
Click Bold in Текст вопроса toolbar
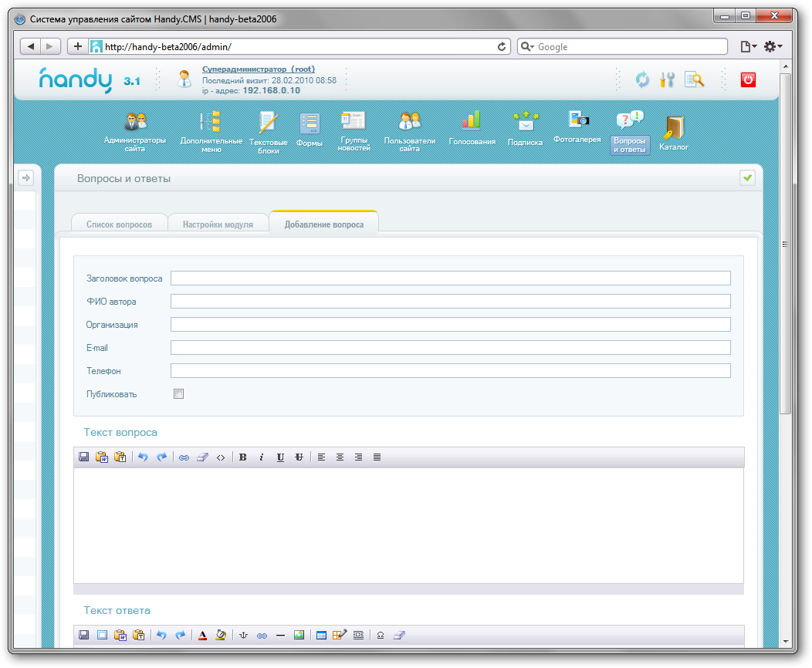(243, 457)
